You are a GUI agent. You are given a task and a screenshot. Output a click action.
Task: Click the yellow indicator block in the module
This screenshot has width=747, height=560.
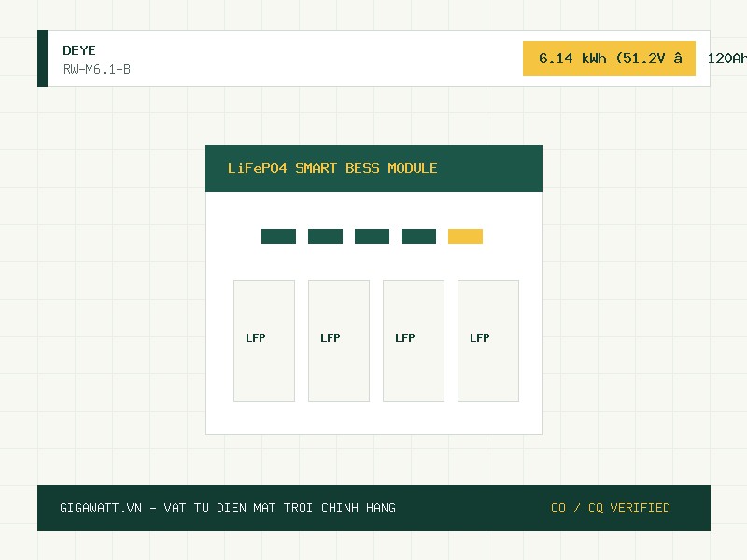(465, 236)
